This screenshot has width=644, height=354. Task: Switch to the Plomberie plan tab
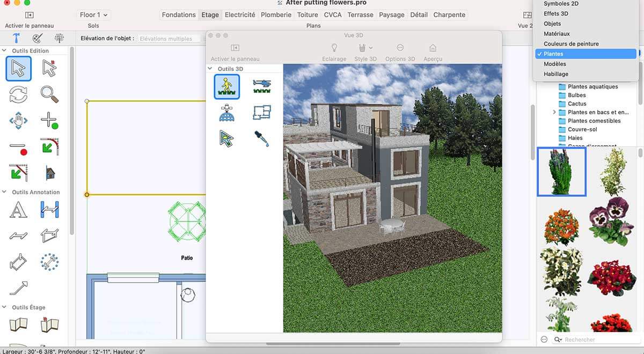click(x=276, y=15)
